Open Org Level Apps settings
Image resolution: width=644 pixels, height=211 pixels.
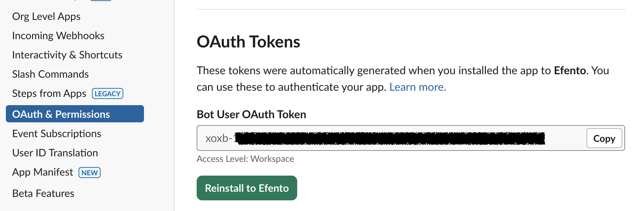[46, 16]
